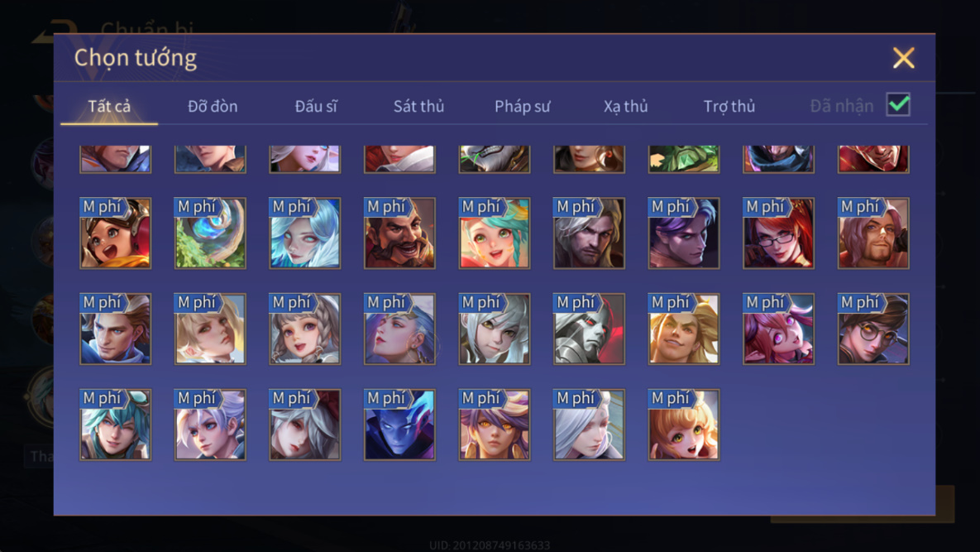Screen dimensions: 980x552
Task: Open the Đấu sĩ tab
Action: [316, 106]
